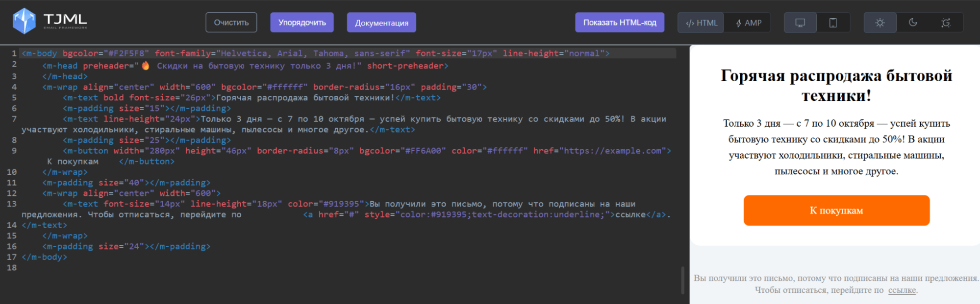Screen dimensions: 980x304
Task: Click the m-body tag on line 1
Action: coord(39,53)
